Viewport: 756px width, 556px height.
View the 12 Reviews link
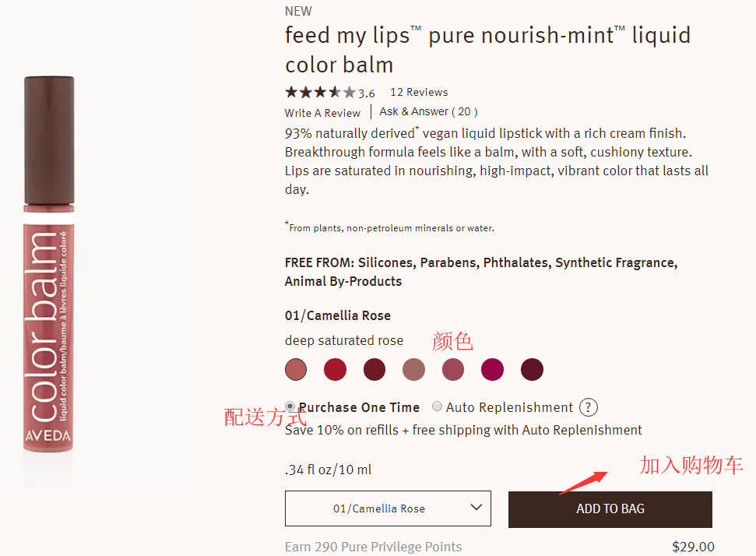click(x=419, y=92)
